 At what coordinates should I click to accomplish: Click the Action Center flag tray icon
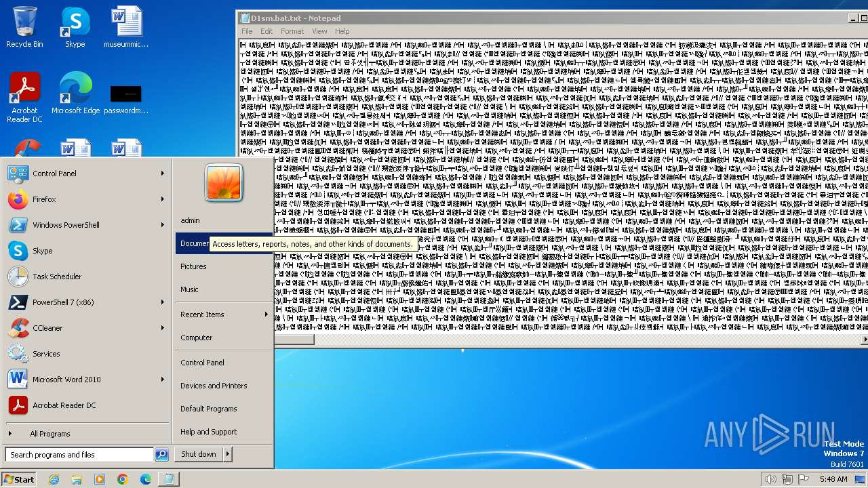[x=802, y=479]
